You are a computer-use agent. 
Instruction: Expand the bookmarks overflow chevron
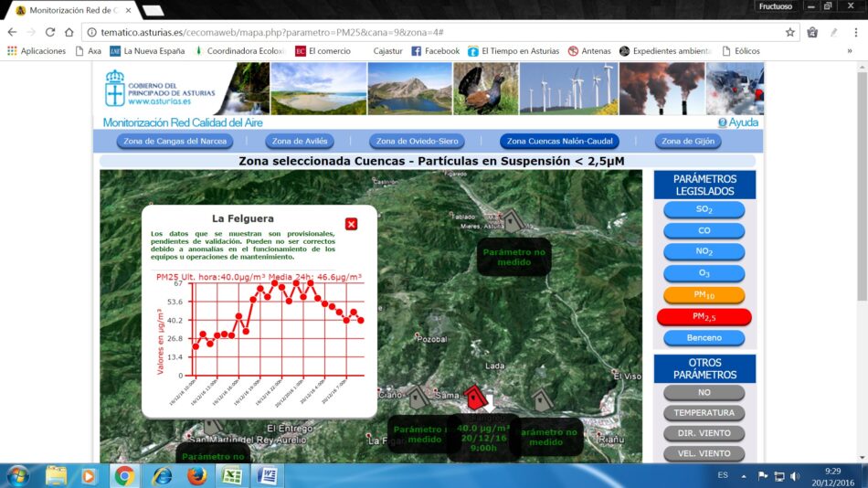[849, 51]
